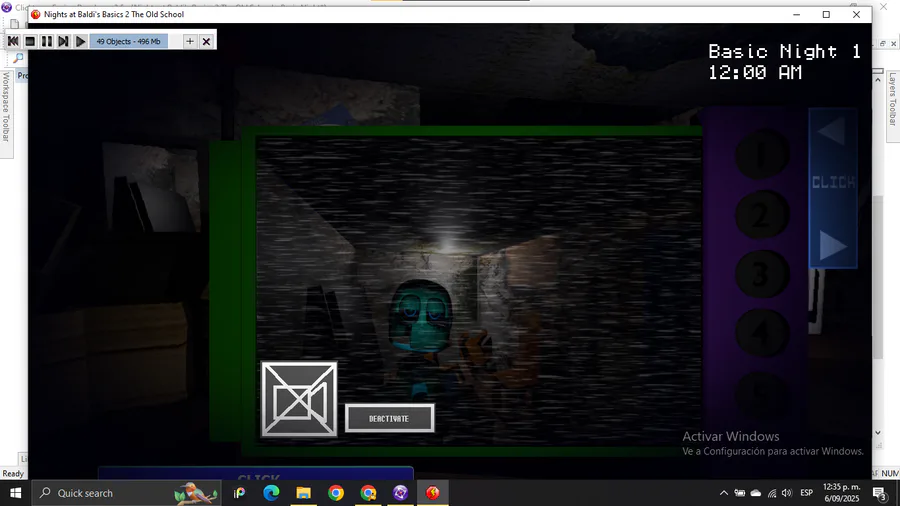Click the right arrow on blue panel
Screen dimensions: 900x506
tap(832, 245)
